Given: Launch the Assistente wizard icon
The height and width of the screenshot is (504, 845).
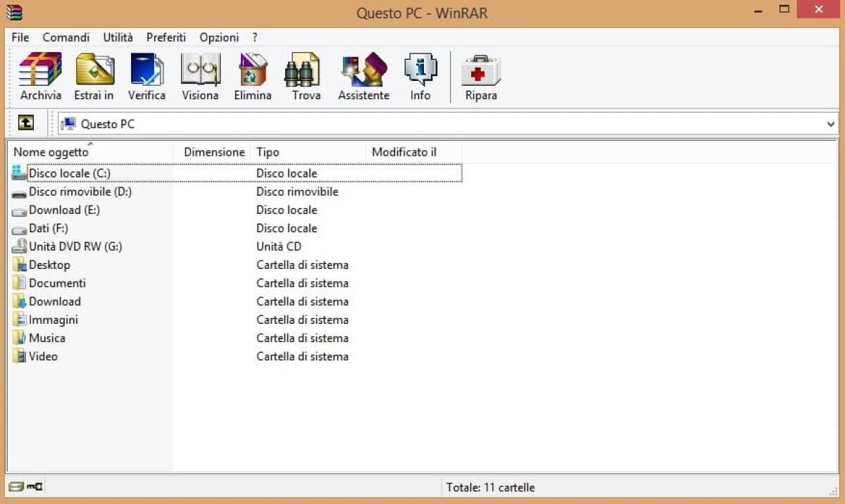Looking at the screenshot, I should pyautogui.click(x=362, y=74).
